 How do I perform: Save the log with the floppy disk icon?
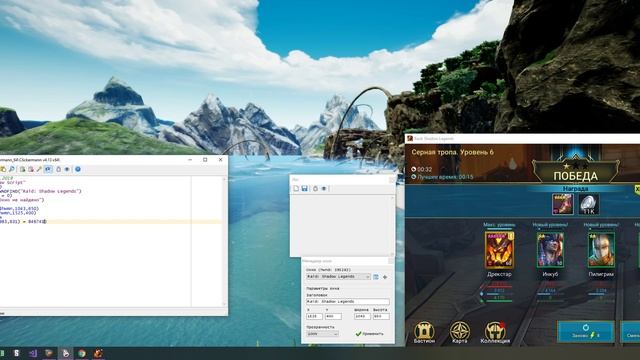[304, 189]
